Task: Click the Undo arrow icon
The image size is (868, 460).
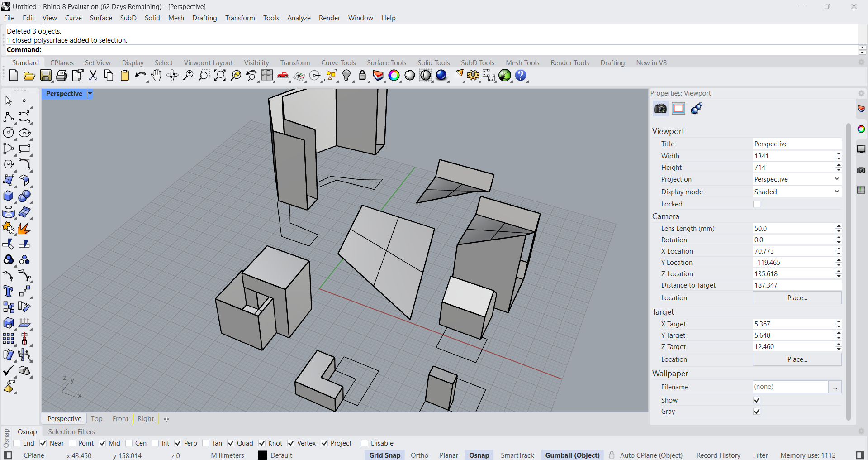Action: [140, 76]
